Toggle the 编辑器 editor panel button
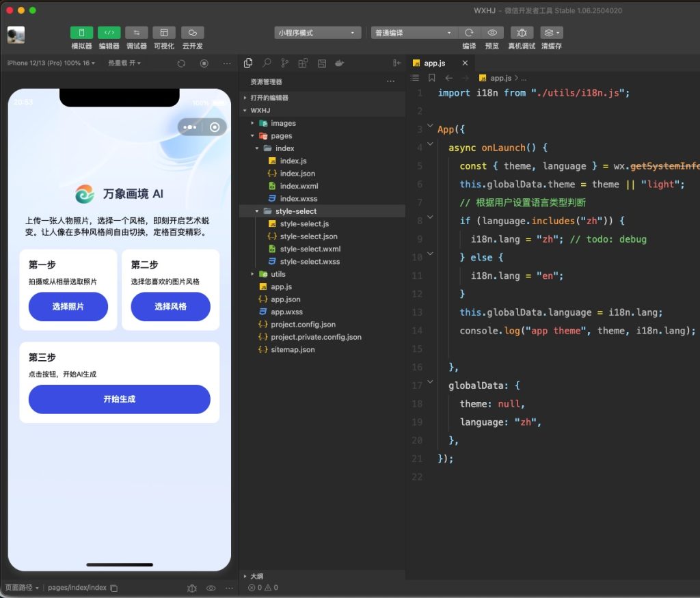Screen dimensions: 700x598 coord(109,33)
